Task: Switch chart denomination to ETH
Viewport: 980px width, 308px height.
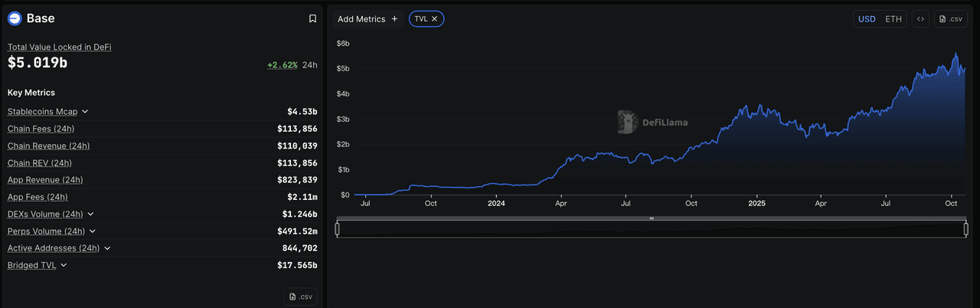Action: 893,19
